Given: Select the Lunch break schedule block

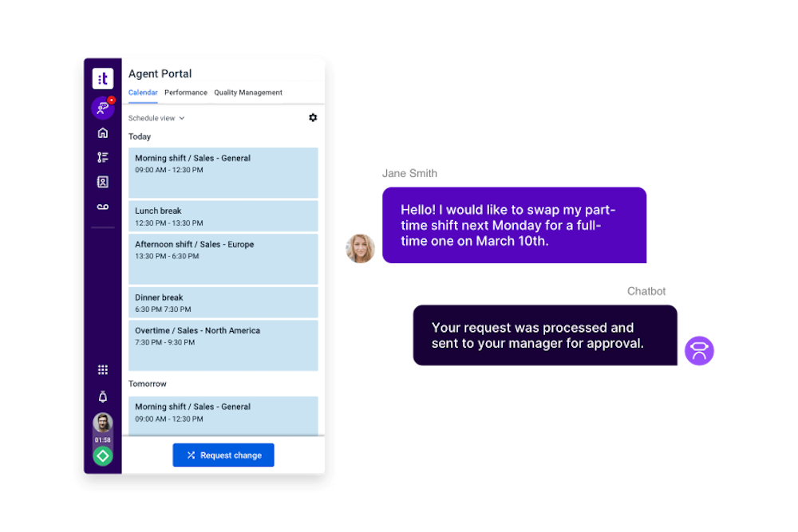Looking at the screenshot, I should (x=223, y=216).
